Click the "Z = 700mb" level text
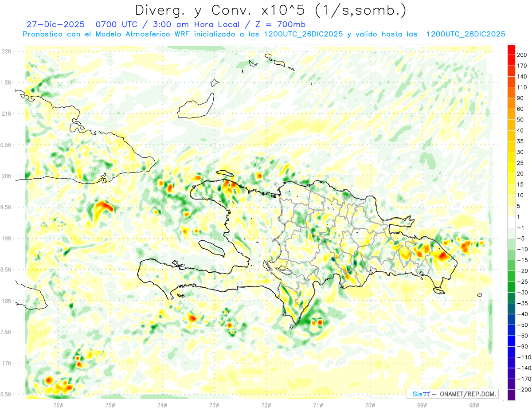This screenshot has width=532, height=411. click(x=280, y=24)
